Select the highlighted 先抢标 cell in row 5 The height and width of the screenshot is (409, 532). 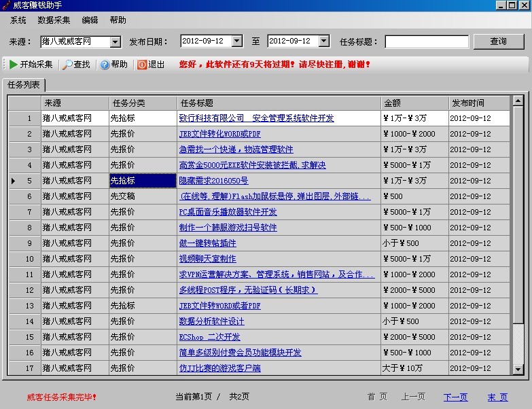[143, 181]
